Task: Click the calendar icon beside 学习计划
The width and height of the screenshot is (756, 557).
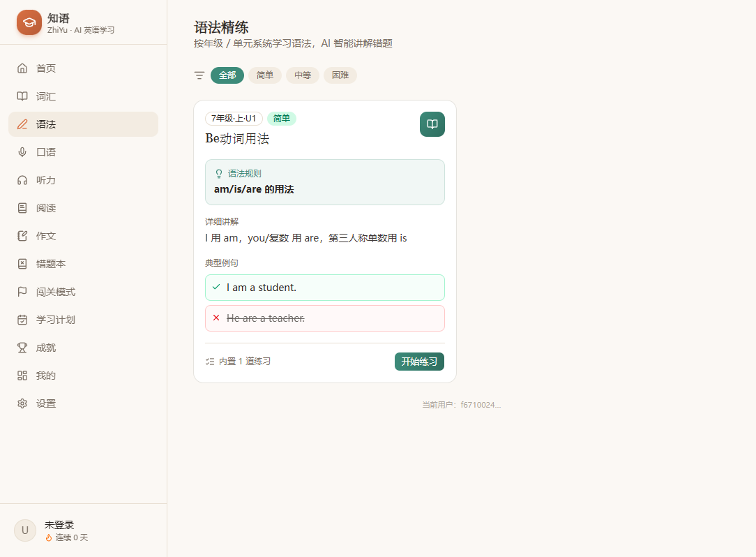Action: (22, 320)
